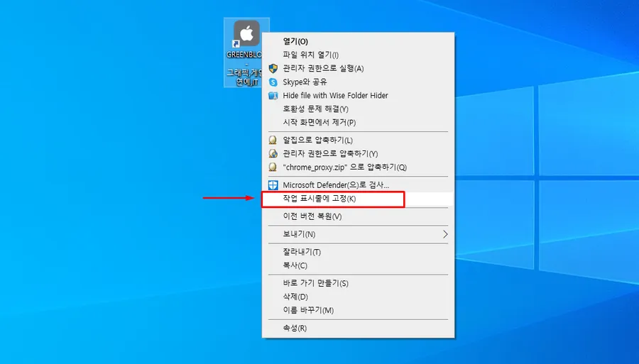Click the Wise Folder Hider icon
Screen dimensions: 639x364
coord(273,96)
